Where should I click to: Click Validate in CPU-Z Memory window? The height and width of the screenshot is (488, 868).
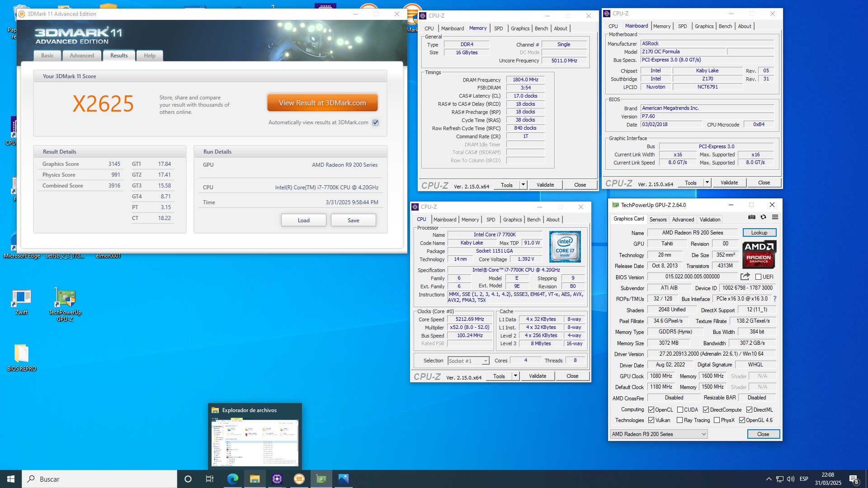tap(545, 185)
